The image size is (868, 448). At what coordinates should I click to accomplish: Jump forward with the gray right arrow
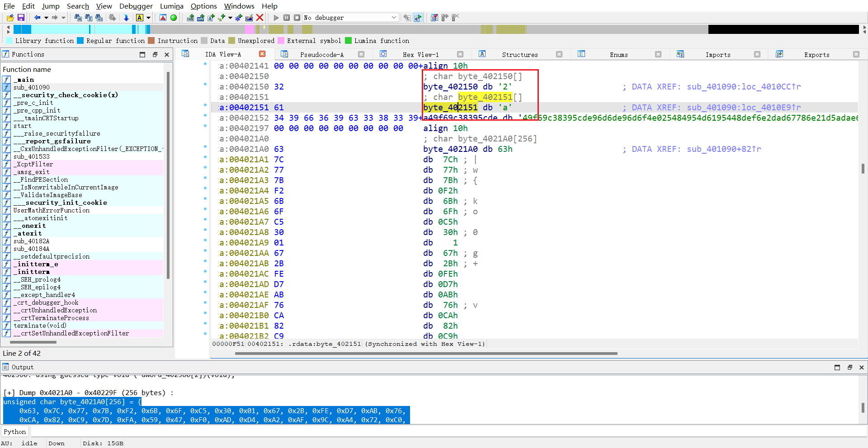[55, 18]
